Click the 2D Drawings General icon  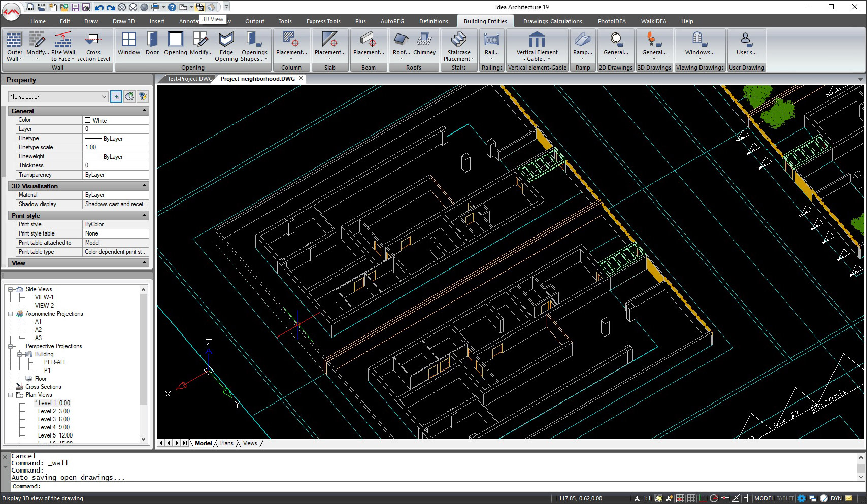point(616,39)
